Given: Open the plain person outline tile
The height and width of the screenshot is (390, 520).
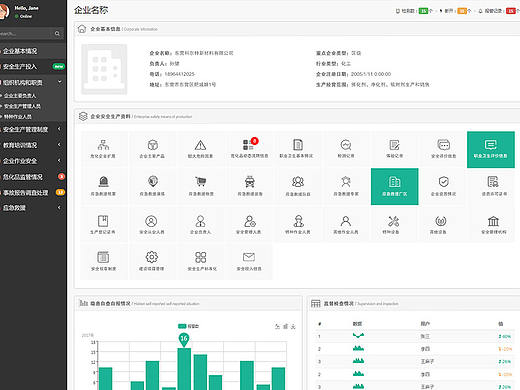Looking at the screenshot, I should click(346, 224).
